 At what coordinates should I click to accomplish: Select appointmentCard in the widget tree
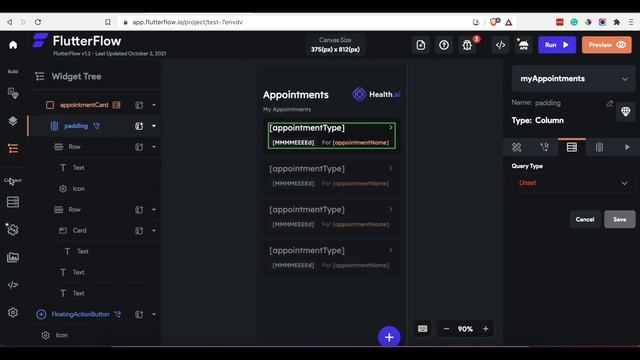84,105
